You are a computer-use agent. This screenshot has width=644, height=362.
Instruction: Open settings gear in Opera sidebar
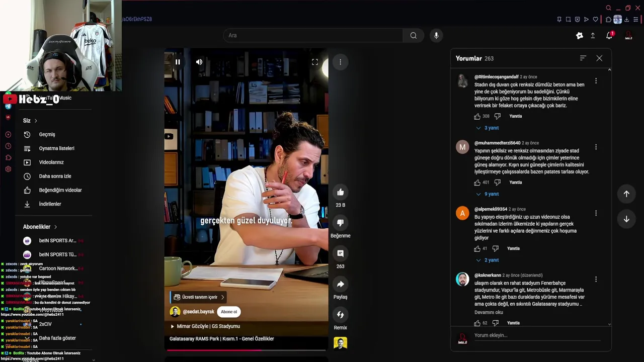click(8, 169)
